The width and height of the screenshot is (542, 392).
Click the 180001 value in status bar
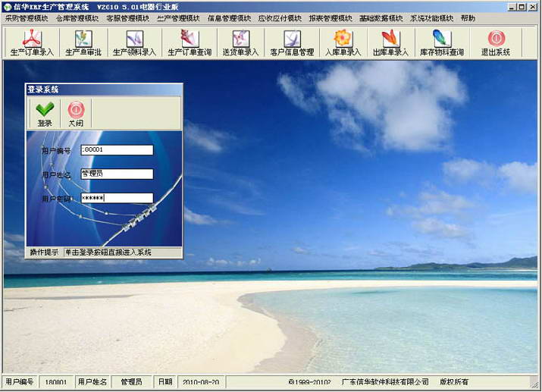55,382
